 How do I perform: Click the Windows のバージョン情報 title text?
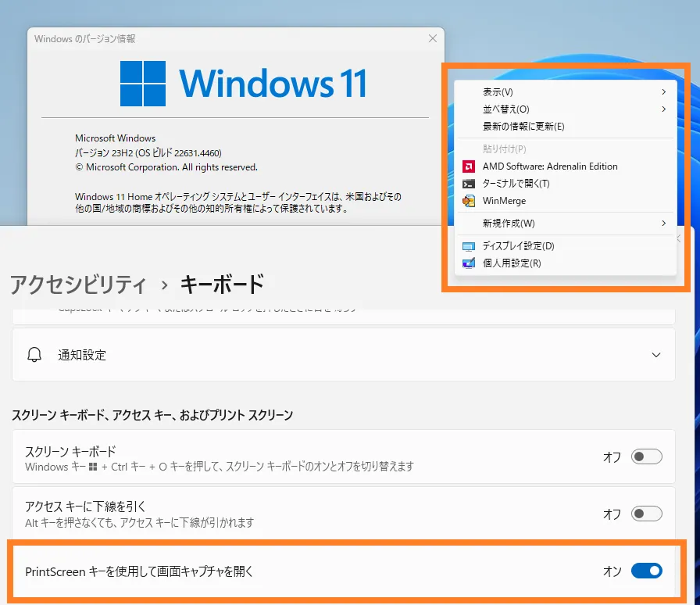point(85,39)
